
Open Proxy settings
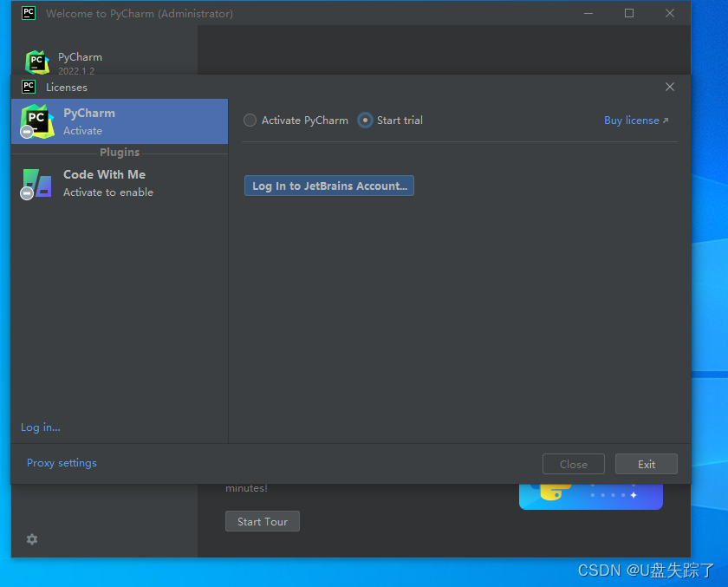pos(62,463)
